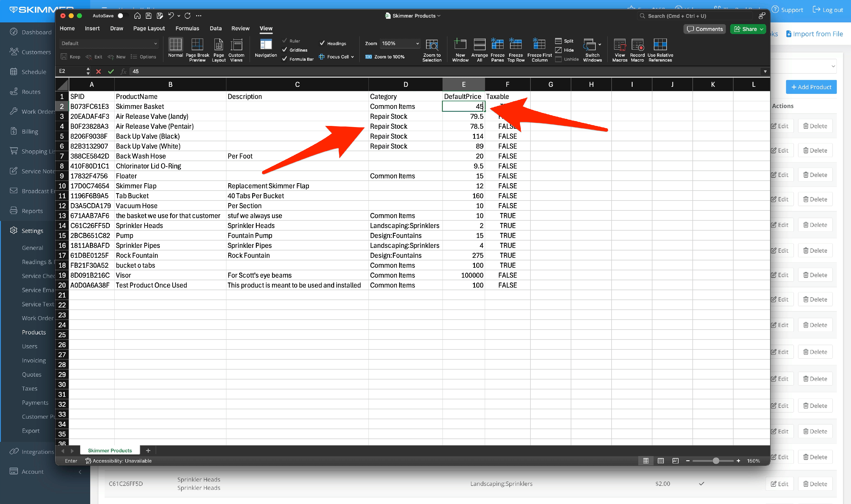Screen dimensions: 851x504
Task: Click the zoom slider handle in status bar
Action: (x=716, y=461)
